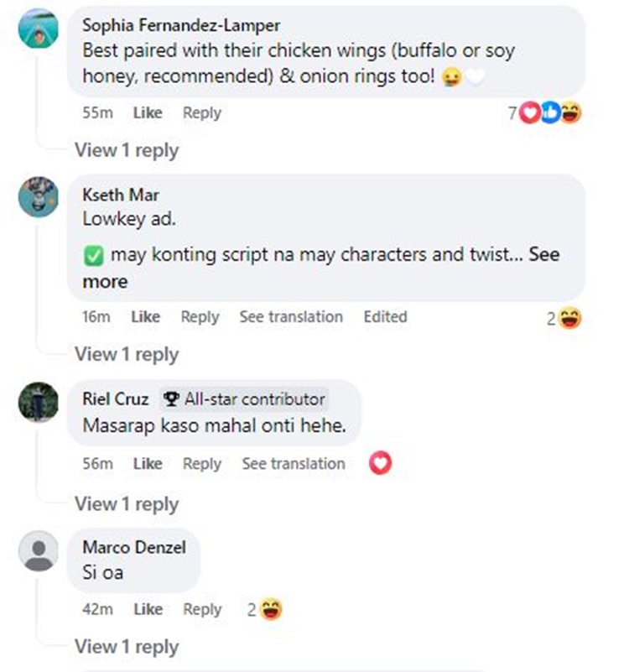Viewport: 629px width, 672px height.
Task: Expand the reply under Sophia's comment
Action: tap(127, 150)
